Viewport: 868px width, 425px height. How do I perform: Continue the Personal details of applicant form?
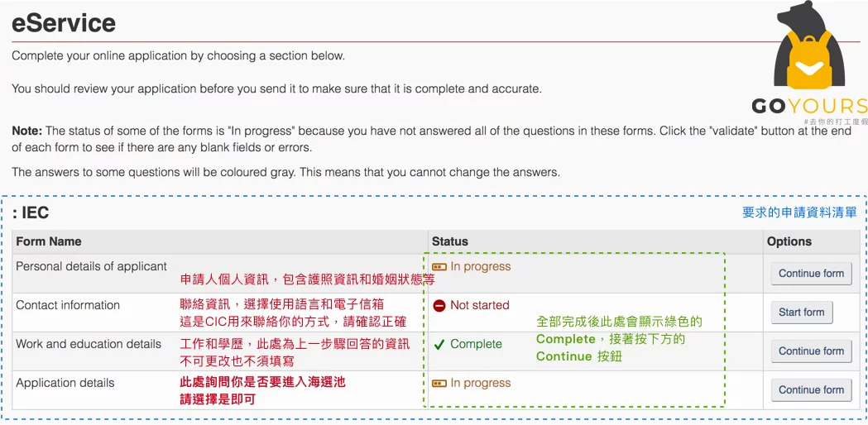pos(811,274)
